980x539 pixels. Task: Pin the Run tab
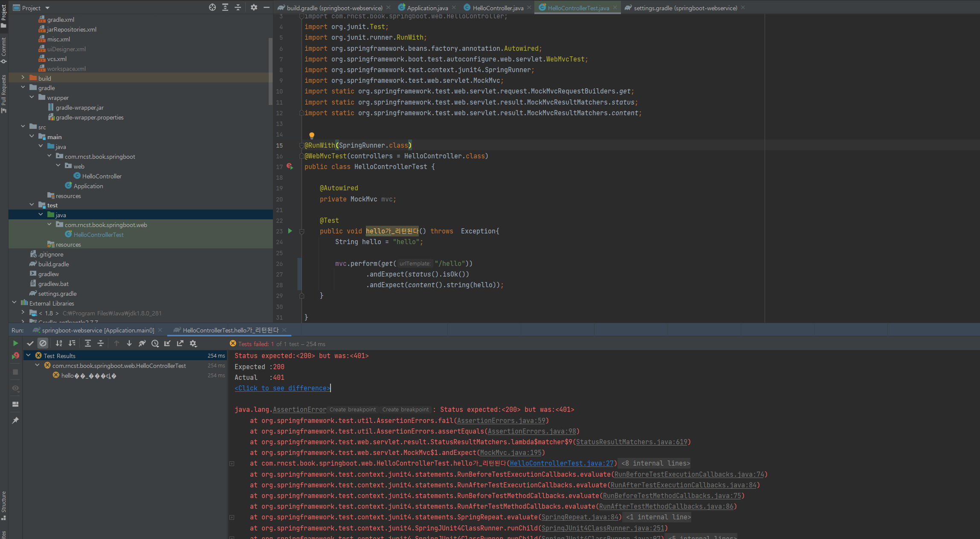coord(15,420)
